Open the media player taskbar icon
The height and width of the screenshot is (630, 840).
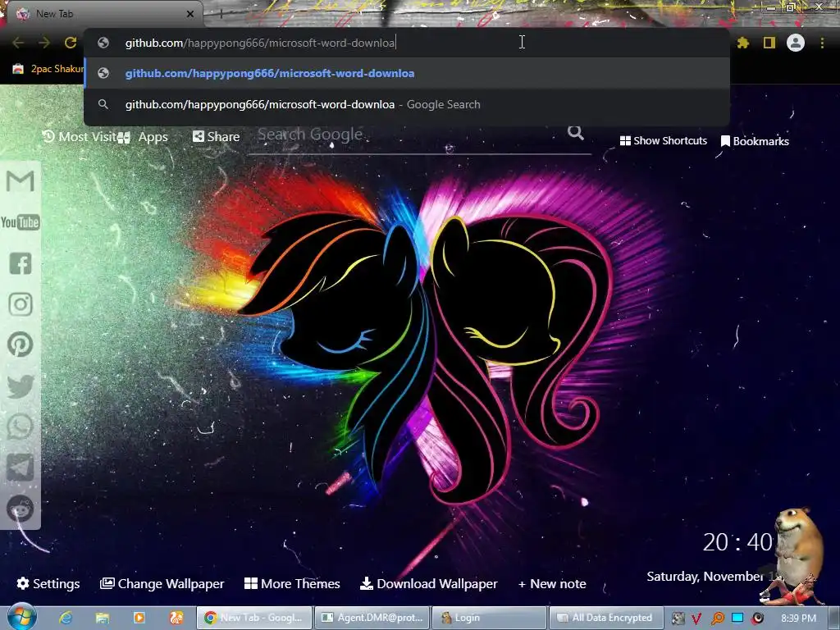coord(139,618)
